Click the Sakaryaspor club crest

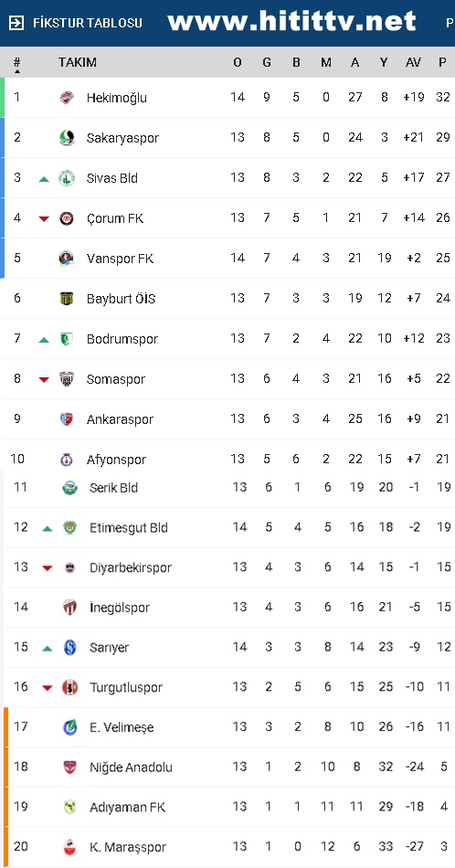(x=67, y=138)
